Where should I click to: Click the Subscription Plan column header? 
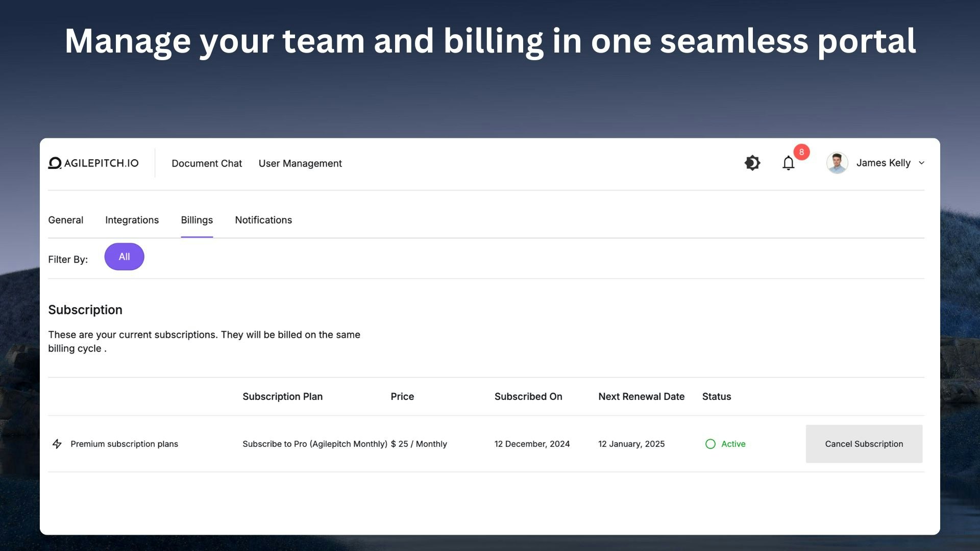282,397
